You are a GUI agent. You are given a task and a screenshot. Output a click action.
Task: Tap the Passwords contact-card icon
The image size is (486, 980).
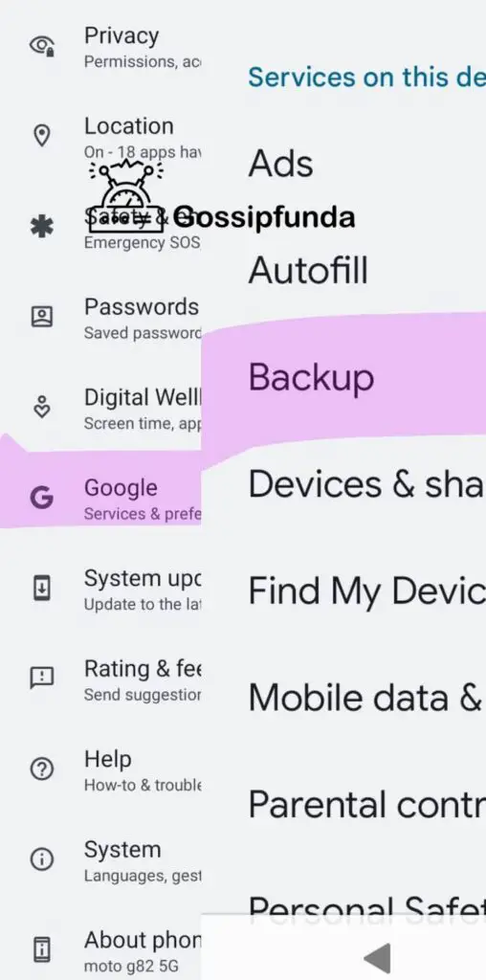coord(42,317)
